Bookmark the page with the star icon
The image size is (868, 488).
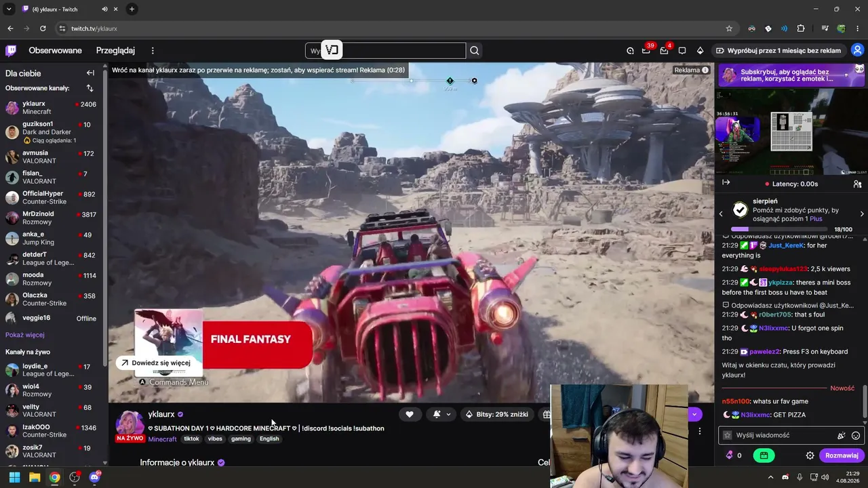729,28
